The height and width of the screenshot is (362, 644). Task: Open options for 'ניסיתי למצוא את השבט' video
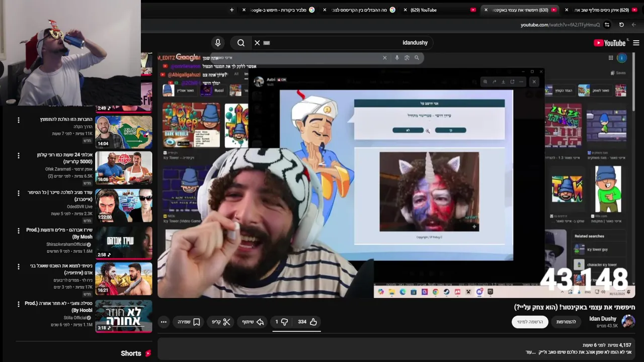(19, 266)
